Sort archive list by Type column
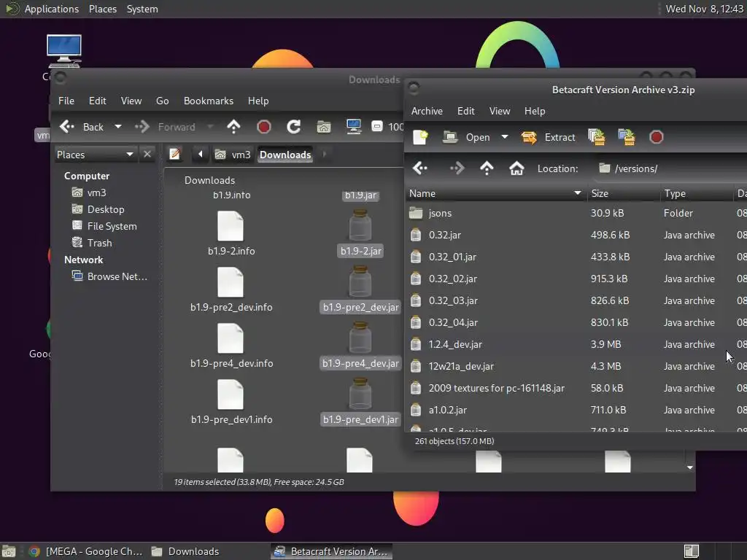Viewport: 747px width, 560px height. (x=697, y=193)
